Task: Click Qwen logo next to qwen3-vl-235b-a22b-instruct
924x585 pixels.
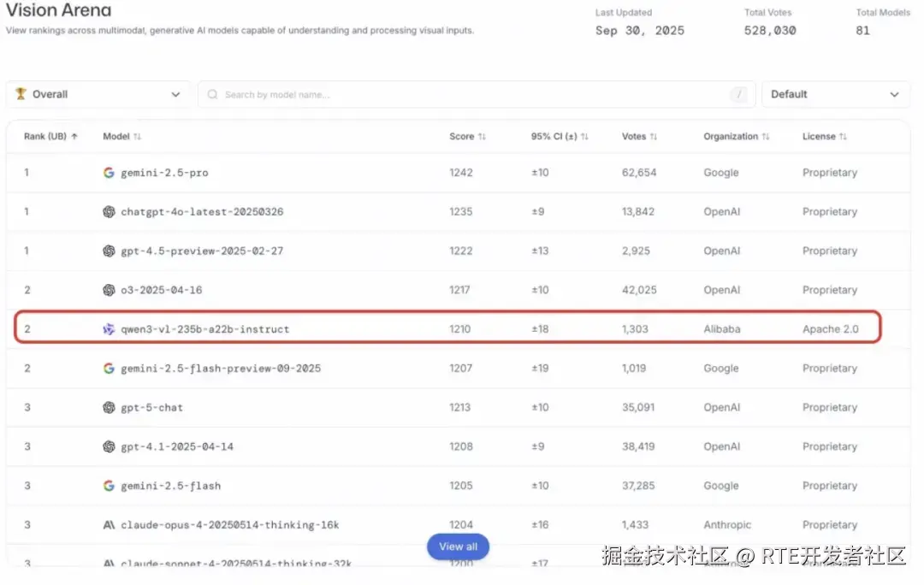Action: coord(109,329)
